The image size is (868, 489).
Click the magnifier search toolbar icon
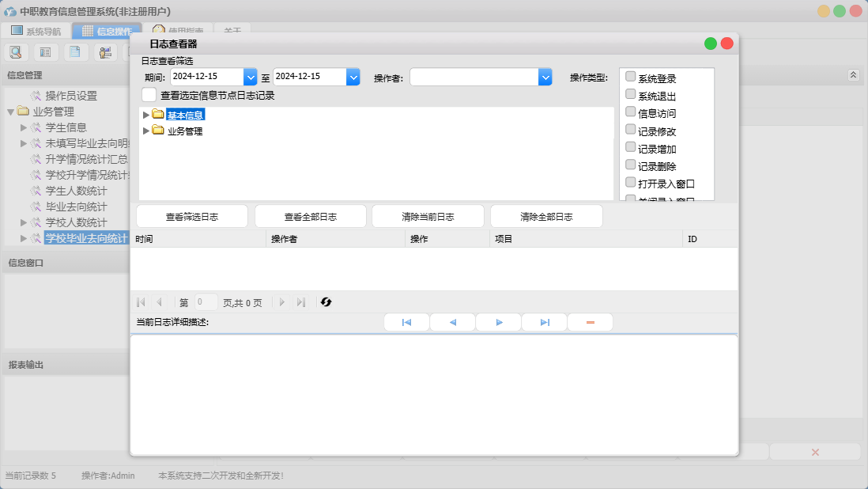[16, 52]
